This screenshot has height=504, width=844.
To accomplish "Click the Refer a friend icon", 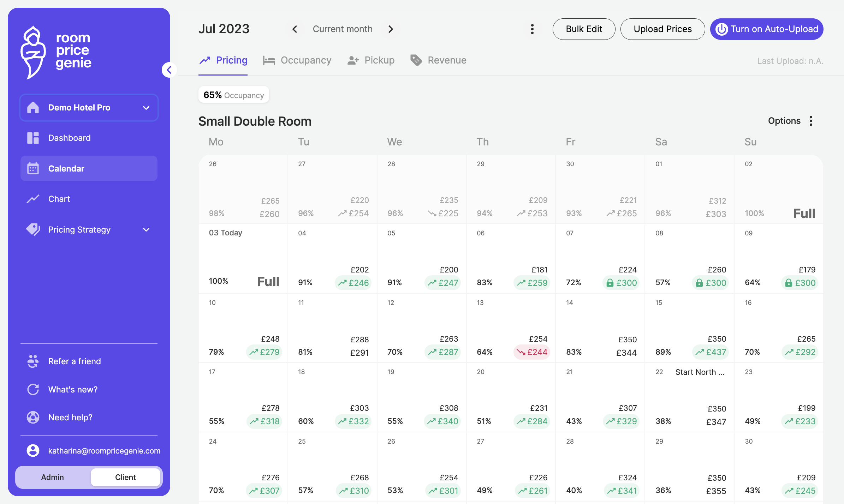I will (33, 361).
